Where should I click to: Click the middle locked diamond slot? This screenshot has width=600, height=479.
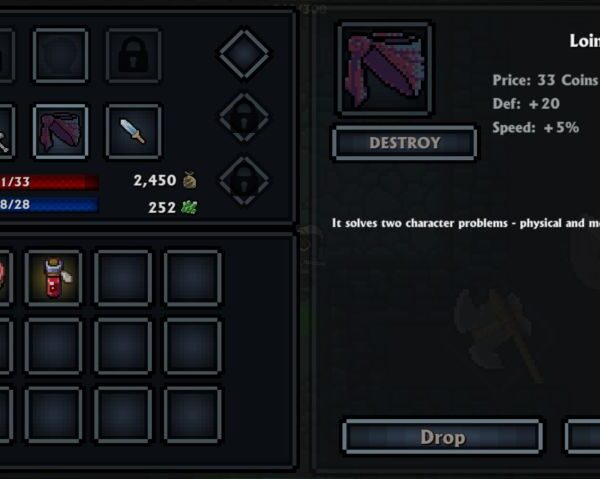[244, 117]
